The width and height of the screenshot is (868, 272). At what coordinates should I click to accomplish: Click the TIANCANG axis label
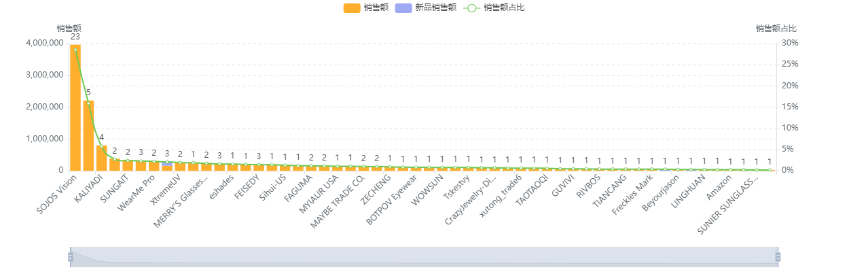tap(611, 190)
